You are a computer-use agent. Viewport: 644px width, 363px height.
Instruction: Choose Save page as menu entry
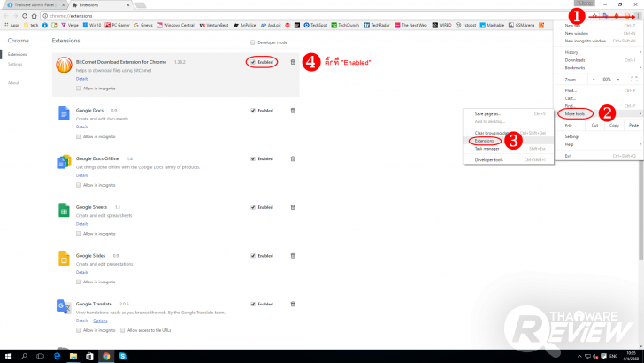(x=509, y=114)
